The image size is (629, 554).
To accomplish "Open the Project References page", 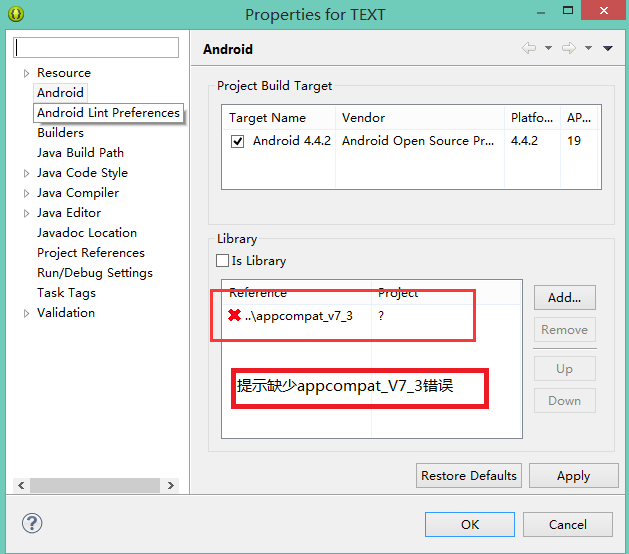I will point(91,253).
